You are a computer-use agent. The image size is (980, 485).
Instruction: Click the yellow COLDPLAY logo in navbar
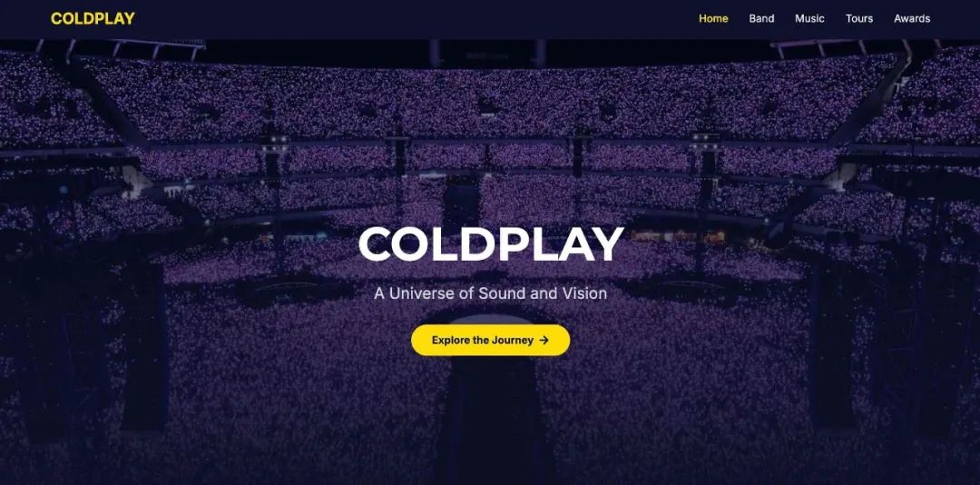93,19
